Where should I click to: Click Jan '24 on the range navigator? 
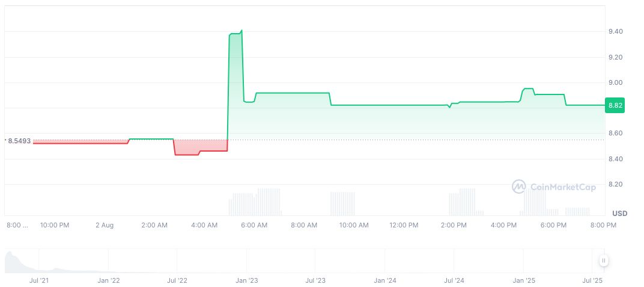384,280
